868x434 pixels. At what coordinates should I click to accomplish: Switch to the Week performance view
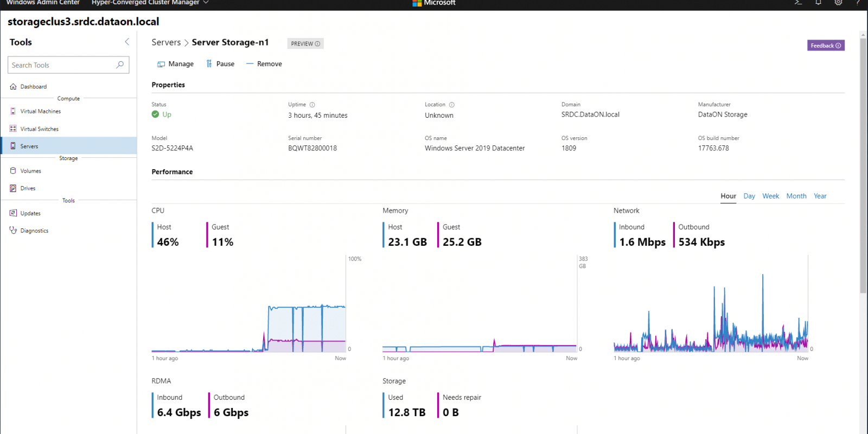pyautogui.click(x=770, y=196)
